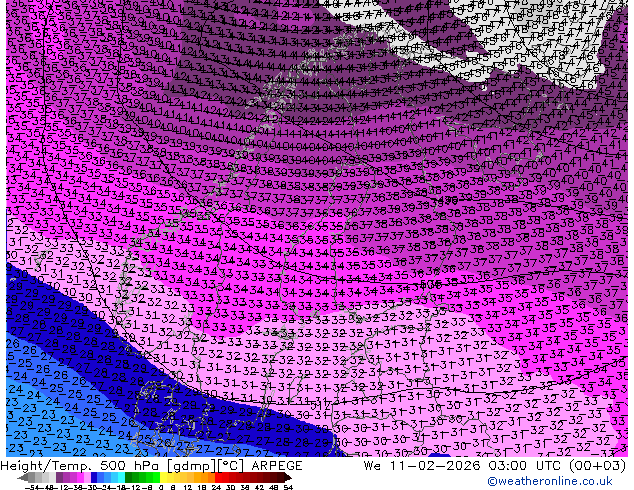Click the dark navy blue legend swatch
Screen dimensions: 634x490
tap(94, 478)
